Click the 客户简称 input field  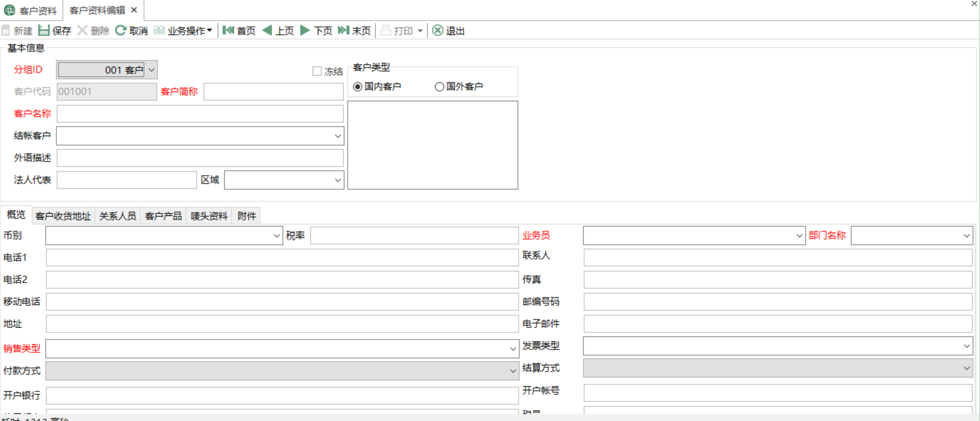pyautogui.click(x=273, y=92)
